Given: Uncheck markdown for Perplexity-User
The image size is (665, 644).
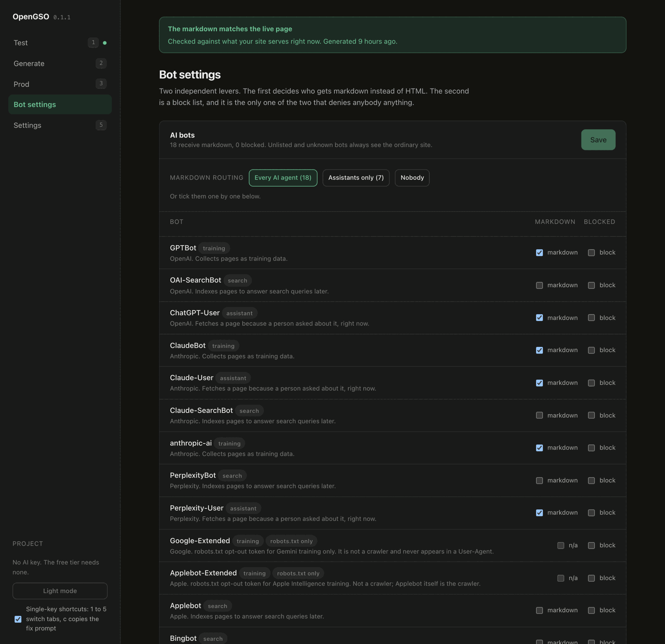Looking at the screenshot, I should [539, 513].
